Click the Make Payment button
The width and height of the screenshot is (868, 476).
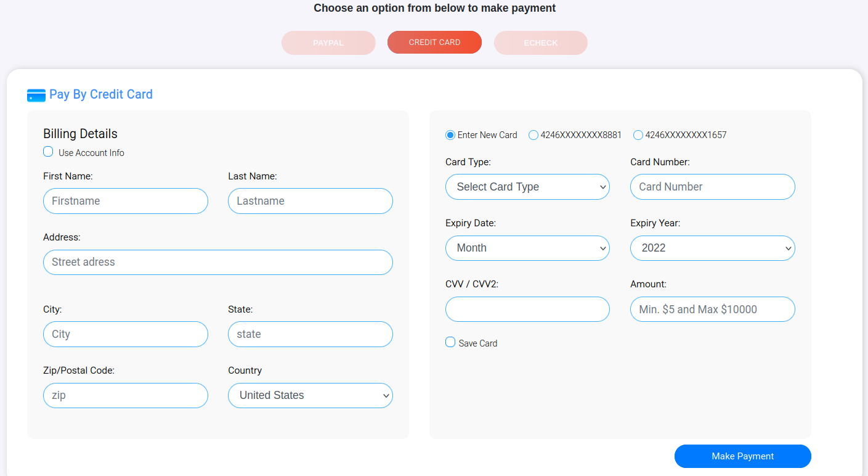click(743, 456)
